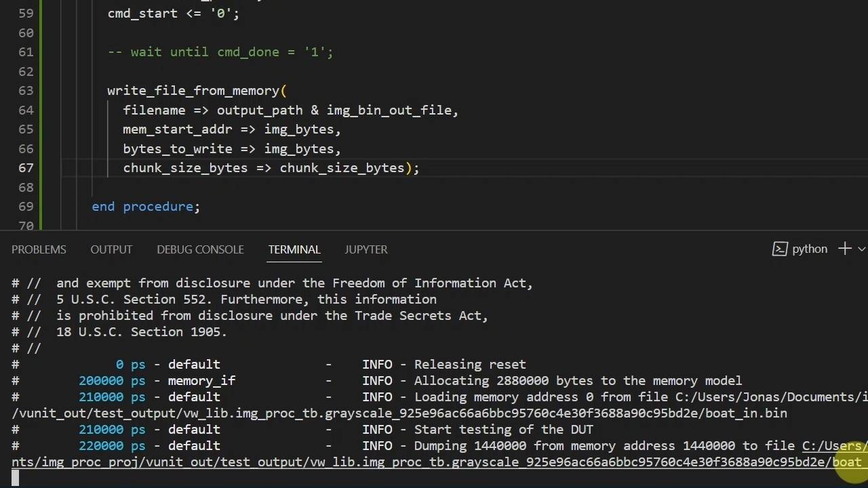Click line number 69 in the gutter
The width and height of the screenshot is (868, 488).
pyautogui.click(x=26, y=207)
